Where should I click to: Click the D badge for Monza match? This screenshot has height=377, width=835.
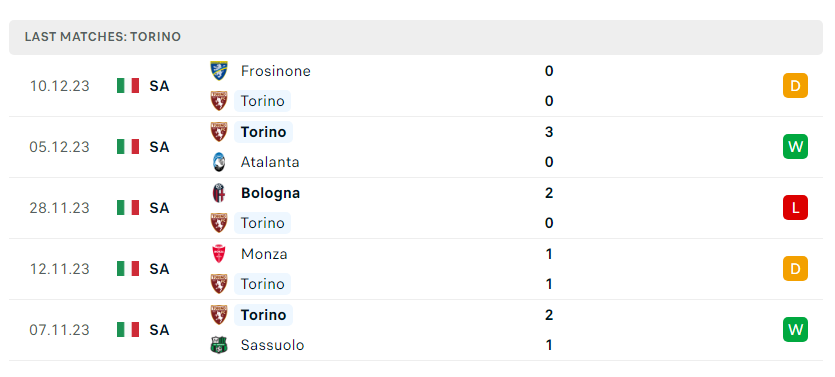[x=795, y=268]
